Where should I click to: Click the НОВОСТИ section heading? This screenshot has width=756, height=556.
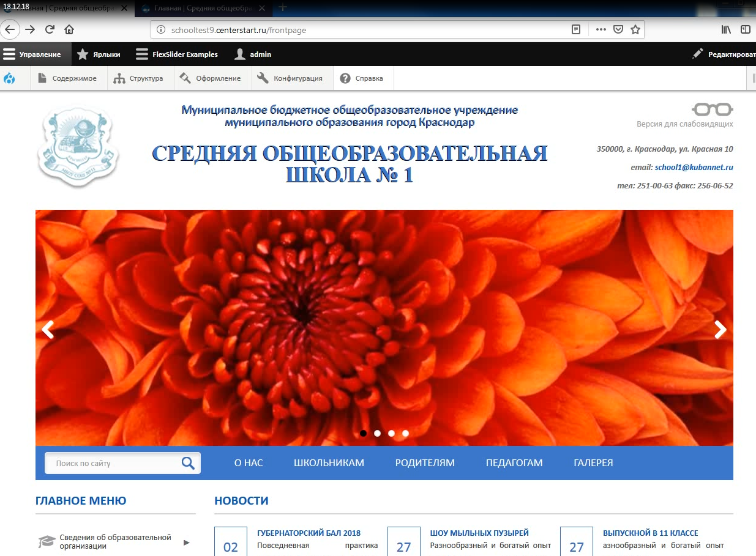pos(241,500)
